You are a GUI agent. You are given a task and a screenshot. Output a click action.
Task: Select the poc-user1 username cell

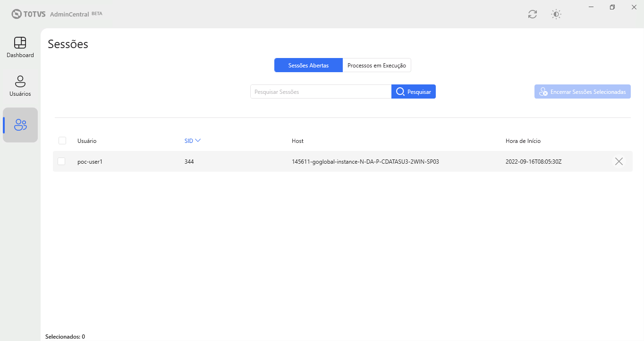tap(90, 162)
